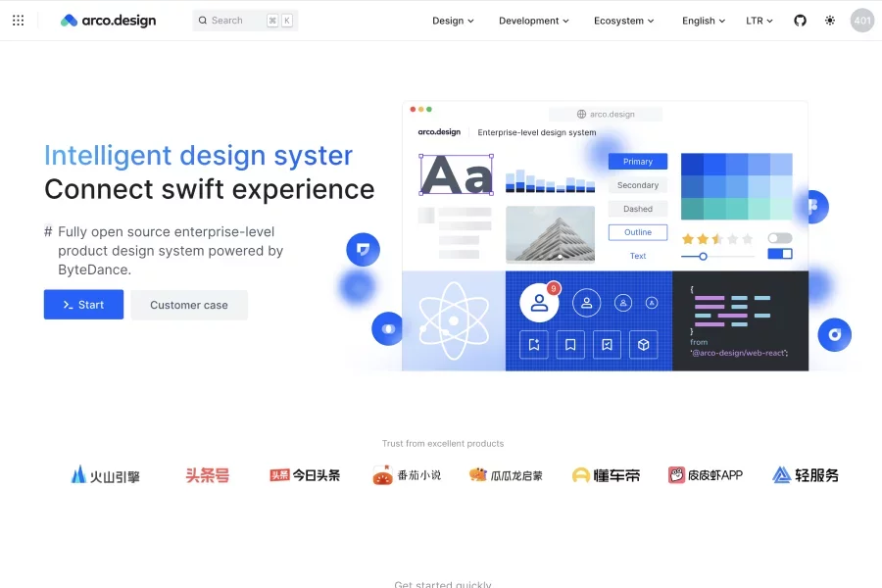The width and height of the screenshot is (882, 588).
Task: Toggle the gray switch in the illustration
Action: [780, 238]
